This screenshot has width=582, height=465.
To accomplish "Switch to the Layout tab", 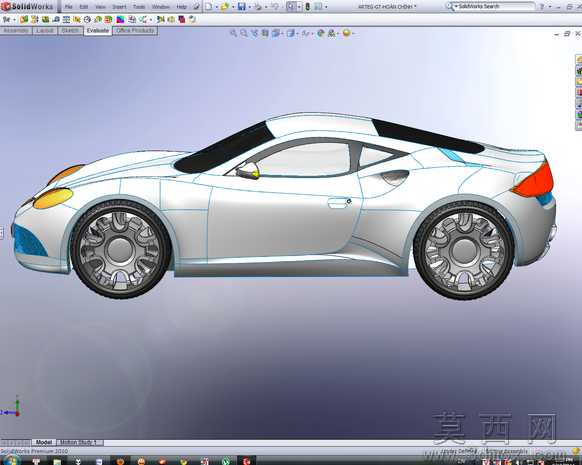I will pyautogui.click(x=45, y=31).
